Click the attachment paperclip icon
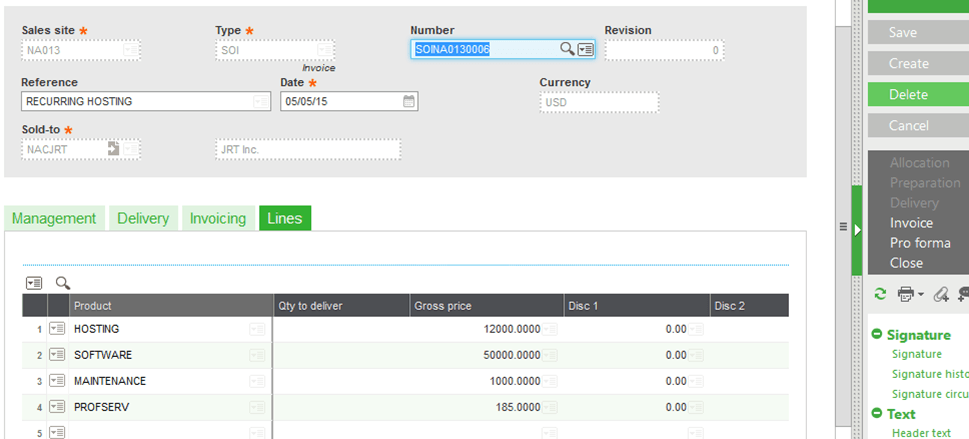969x439 pixels. point(941,294)
